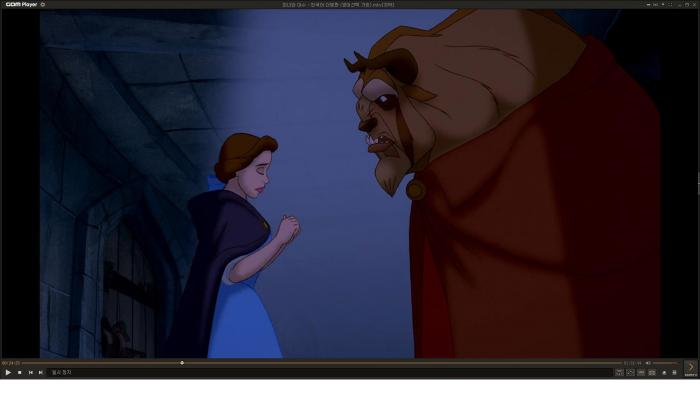Resume playback with the Play button

coord(8,372)
